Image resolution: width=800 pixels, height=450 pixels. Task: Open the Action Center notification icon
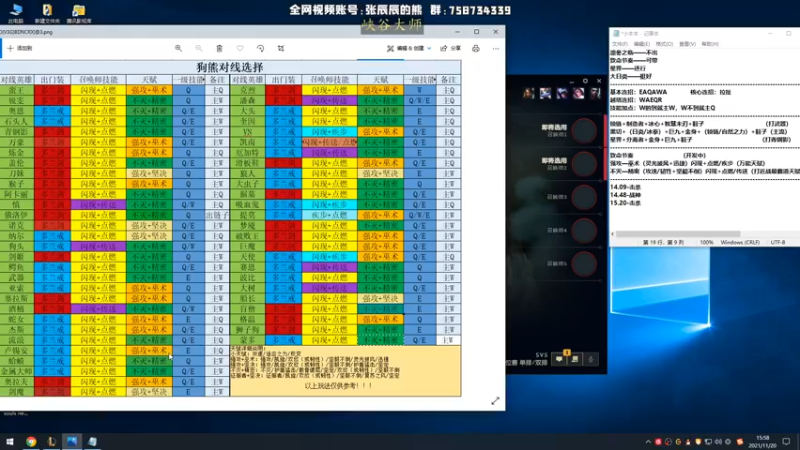786,442
